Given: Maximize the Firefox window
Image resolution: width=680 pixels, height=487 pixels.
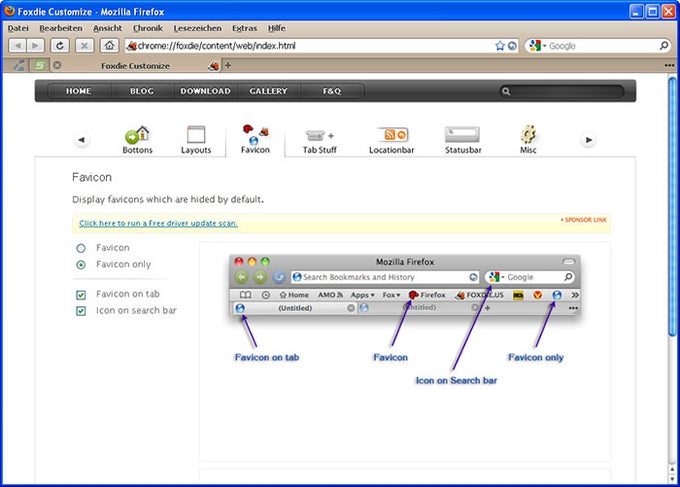Looking at the screenshot, I should pos(652,11).
